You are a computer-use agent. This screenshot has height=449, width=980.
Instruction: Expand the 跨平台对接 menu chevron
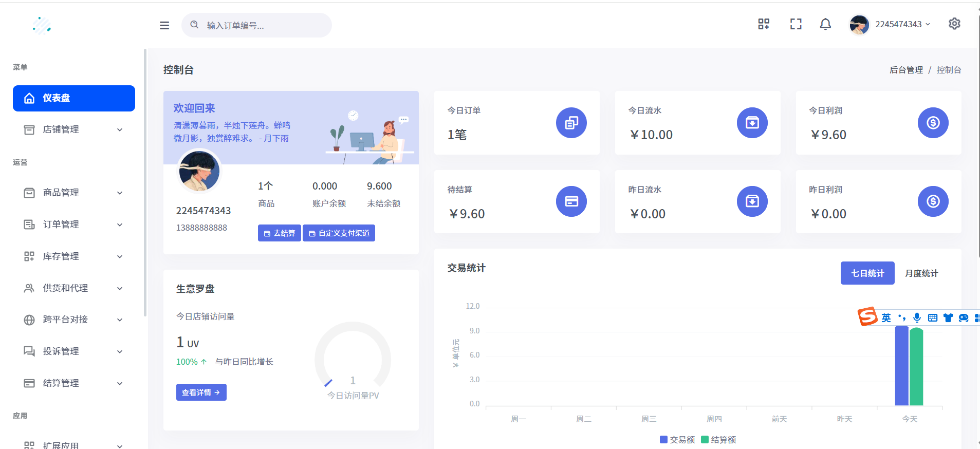coord(120,320)
